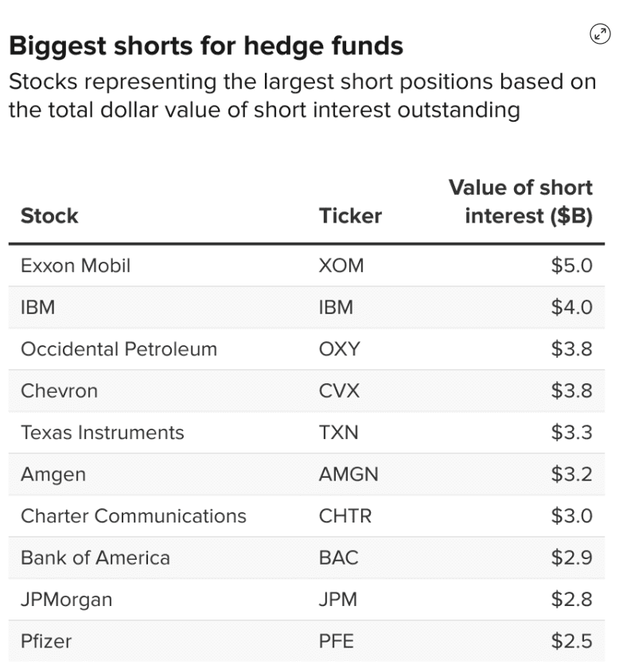623x672 pixels.
Task: Select the IBM stock name
Action: coord(38,307)
